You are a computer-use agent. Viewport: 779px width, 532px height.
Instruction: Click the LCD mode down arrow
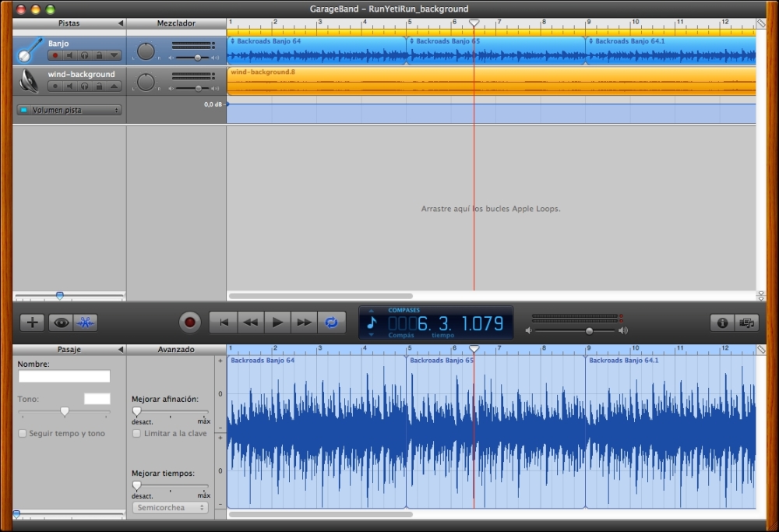[x=371, y=335]
